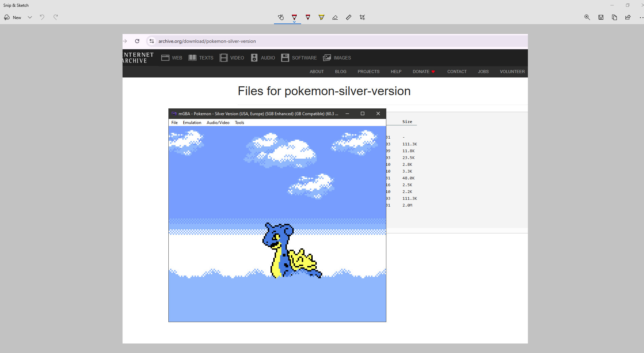The height and width of the screenshot is (353, 644).
Task: Open mGBA Emulation menu
Action: click(192, 123)
